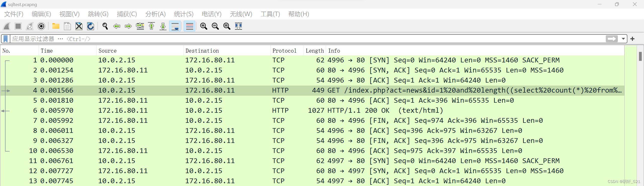Reset text to normal size icon
The width and height of the screenshot is (644, 186).
[227, 26]
